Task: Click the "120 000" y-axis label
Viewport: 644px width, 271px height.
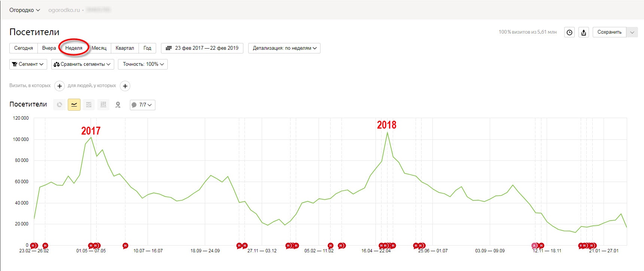Action: pos(21,118)
